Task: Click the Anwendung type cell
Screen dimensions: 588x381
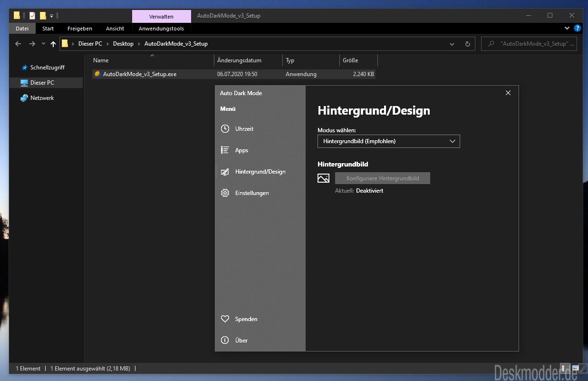Action: coord(301,74)
